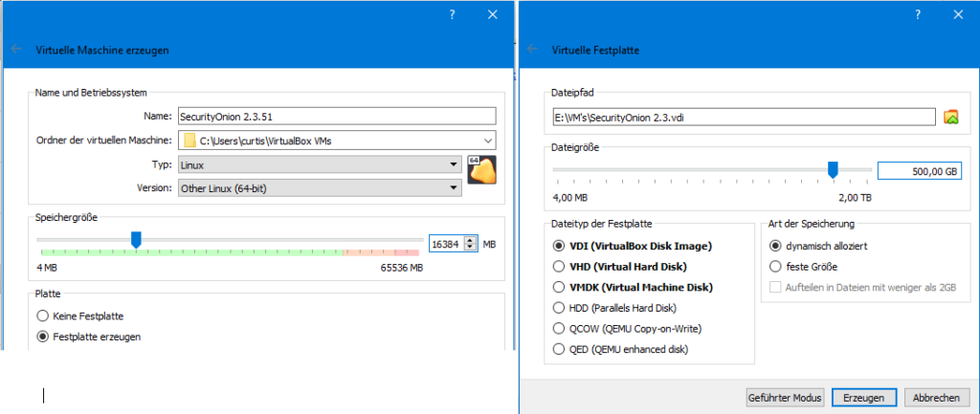Choose feste Größe storage option
Viewport: 980px width, 414px height.
805,267
